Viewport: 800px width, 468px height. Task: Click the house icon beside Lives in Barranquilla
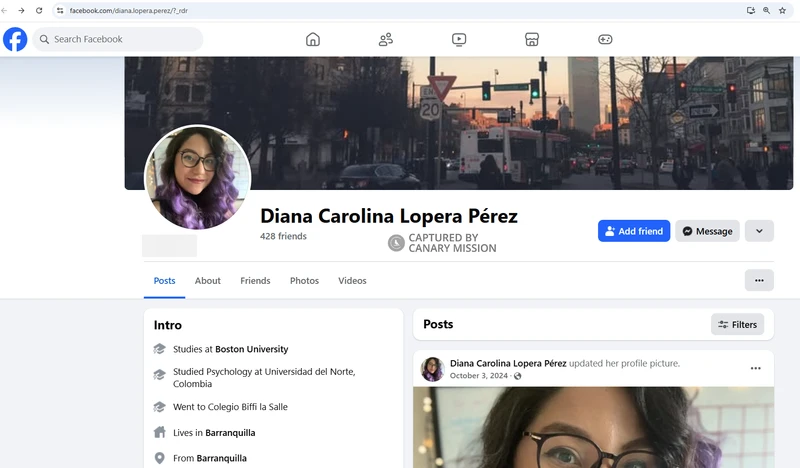[x=160, y=432]
